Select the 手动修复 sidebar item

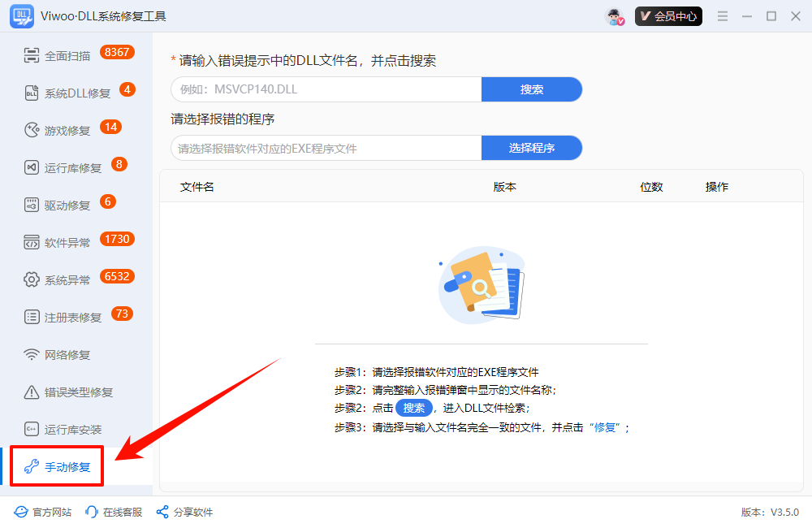tap(67, 467)
